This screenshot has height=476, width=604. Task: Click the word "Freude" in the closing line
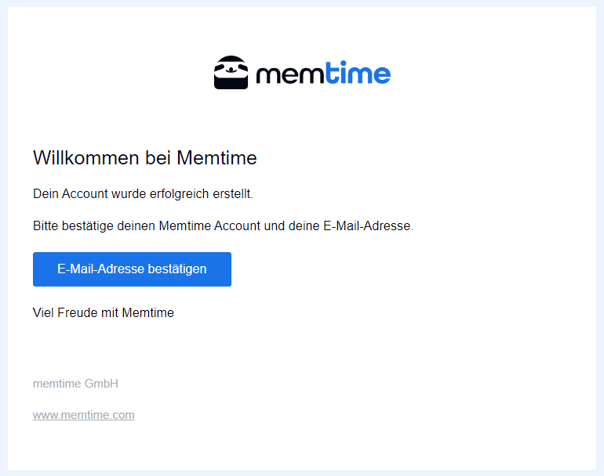coord(77,313)
